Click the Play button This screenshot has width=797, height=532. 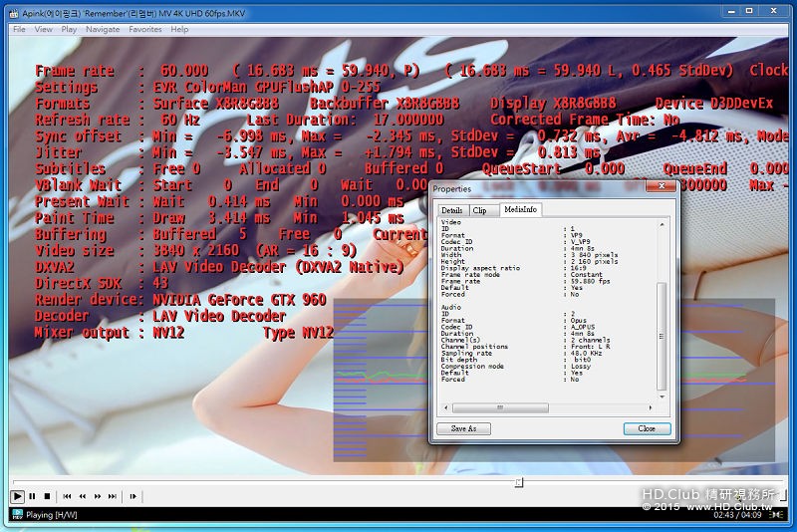pyautogui.click(x=17, y=496)
